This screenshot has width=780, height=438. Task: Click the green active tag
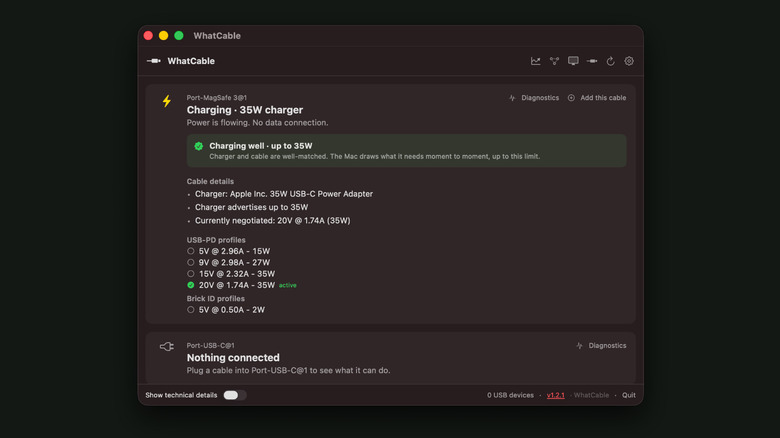pyautogui.click(x=288, y=286)
